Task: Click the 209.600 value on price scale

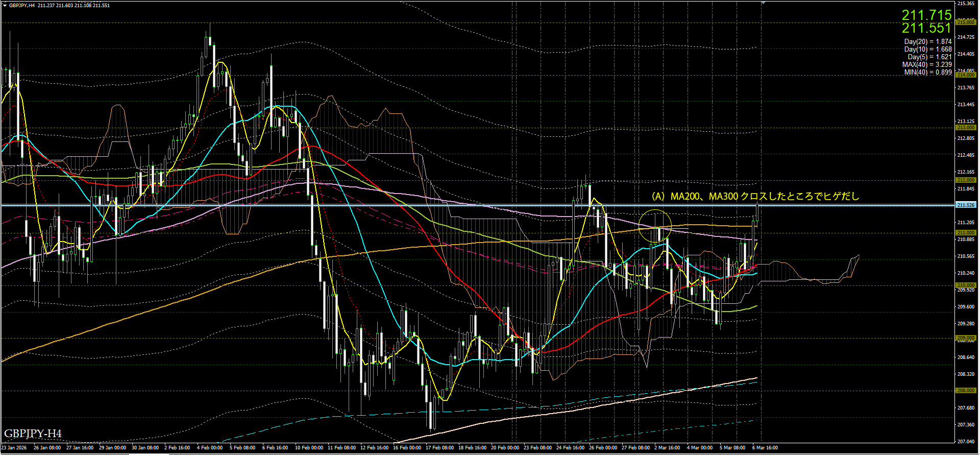Action: point(966,307)
